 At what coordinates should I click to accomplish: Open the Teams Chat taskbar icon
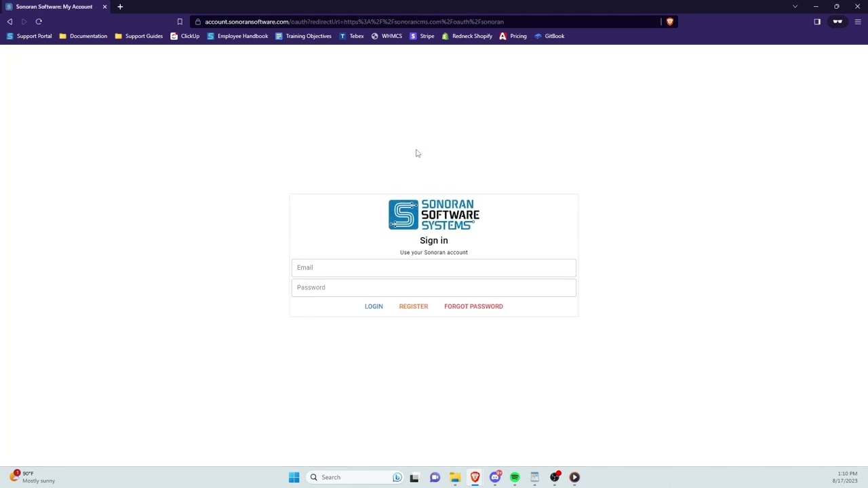point(435,477)
